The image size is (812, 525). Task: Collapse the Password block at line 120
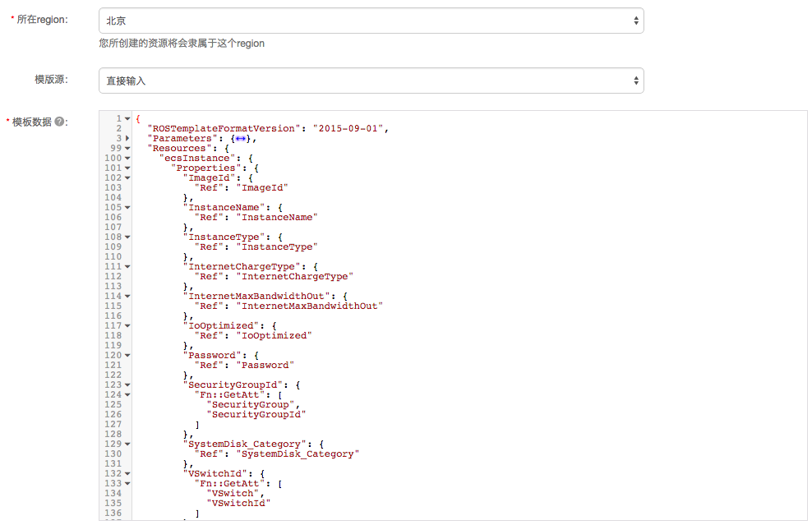(127, 355)
